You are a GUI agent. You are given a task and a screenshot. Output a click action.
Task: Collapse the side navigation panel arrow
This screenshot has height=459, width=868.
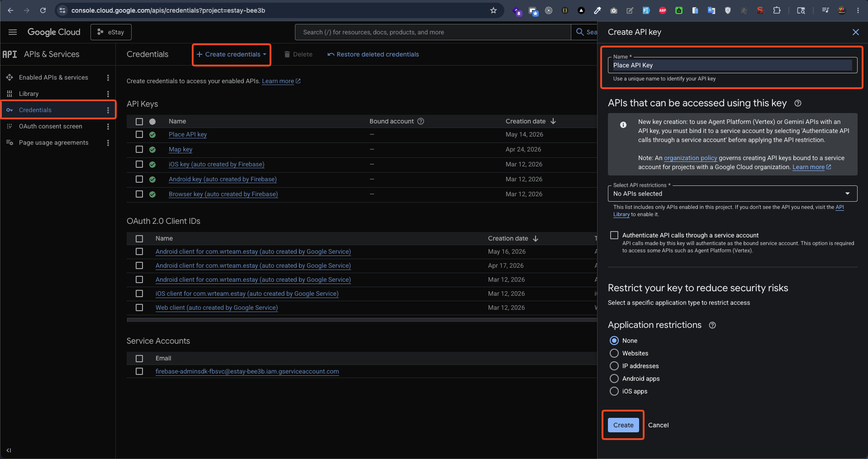(9, 450)
